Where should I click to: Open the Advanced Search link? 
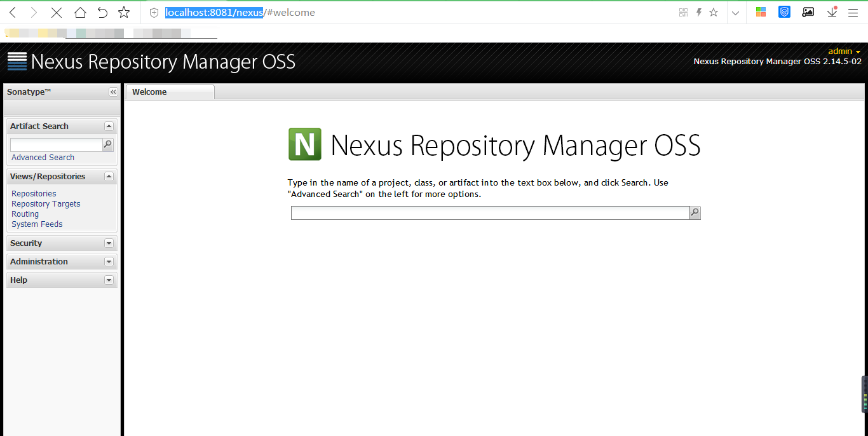tap(43, 157)
